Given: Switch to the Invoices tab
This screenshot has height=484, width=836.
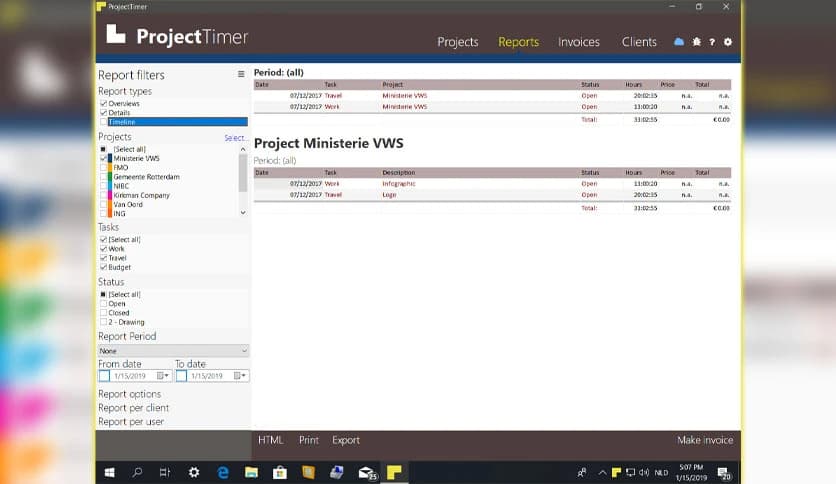Looking at the screenshot, I should (578, 42).
